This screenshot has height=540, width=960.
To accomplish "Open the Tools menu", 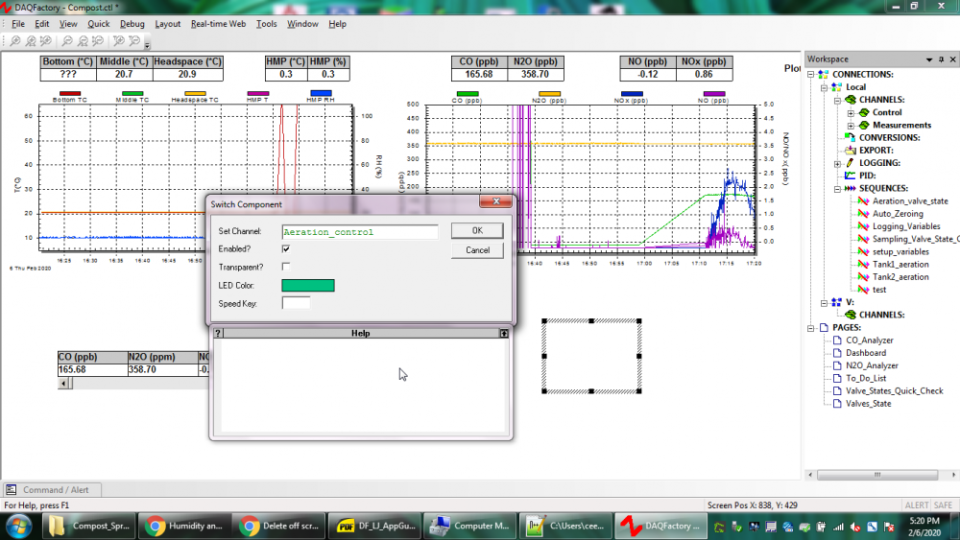I will (x=266, y=24).
